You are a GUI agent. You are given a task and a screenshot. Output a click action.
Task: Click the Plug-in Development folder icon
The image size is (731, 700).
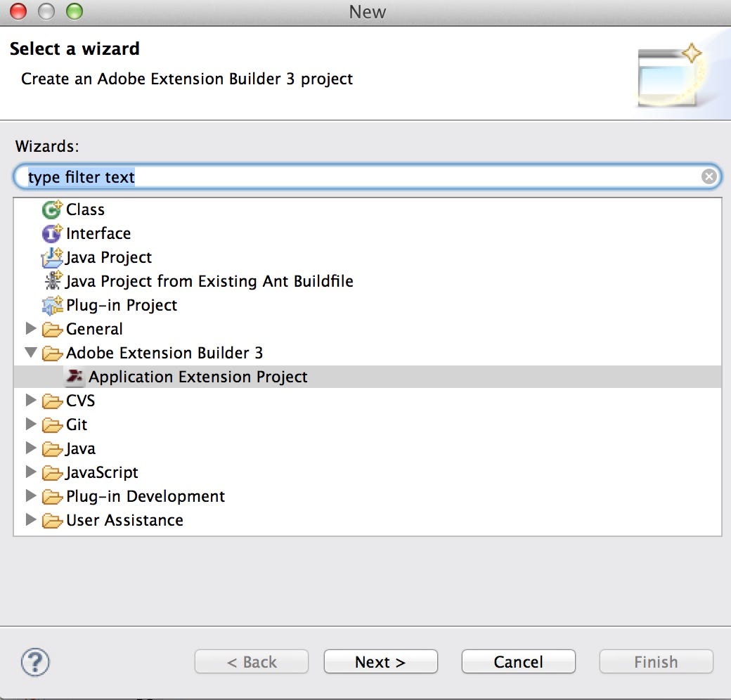point(52,496)
